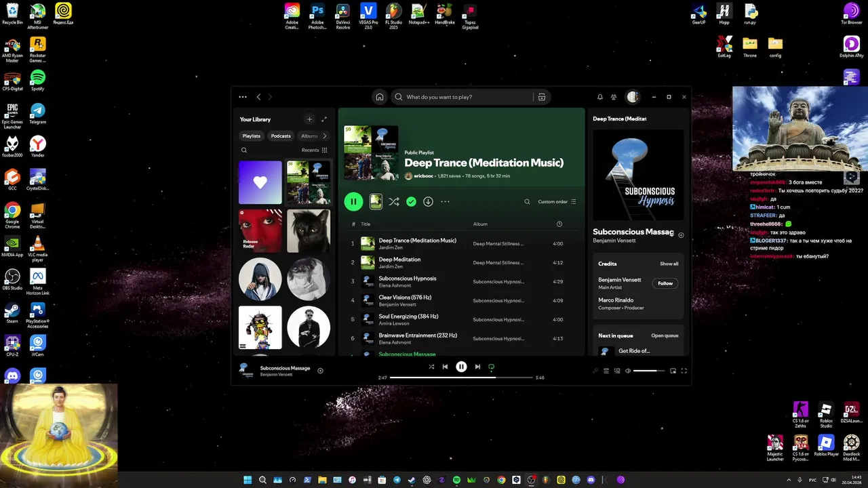Create playlist with plus icon in Your Library
This screenshot has height=488, width=868.
point(309,119)
